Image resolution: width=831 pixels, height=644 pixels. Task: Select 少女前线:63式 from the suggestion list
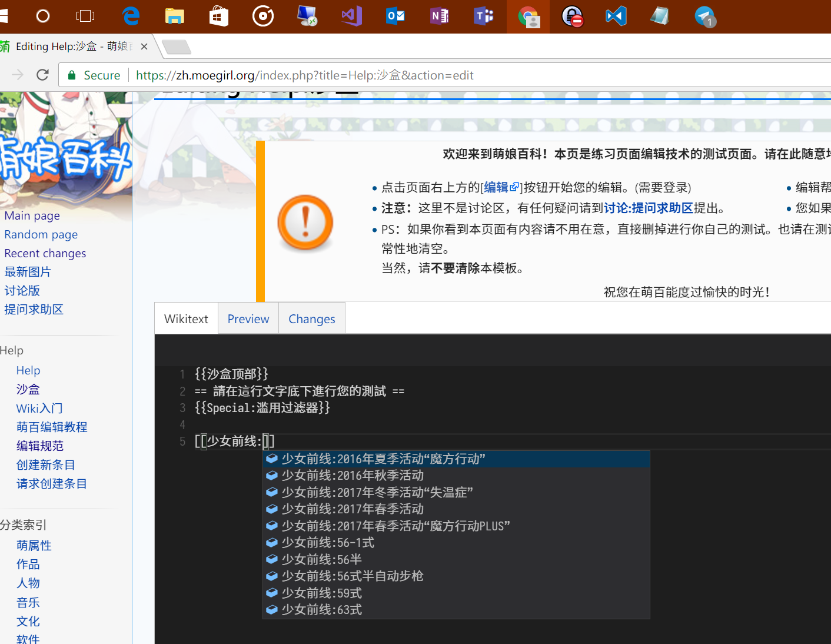[x=321, y=609]
